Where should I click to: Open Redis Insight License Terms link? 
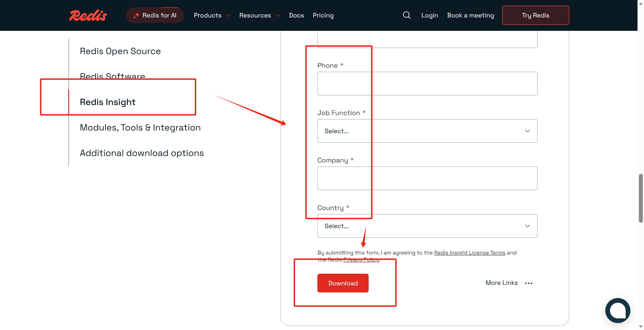(x=470, y=253)
